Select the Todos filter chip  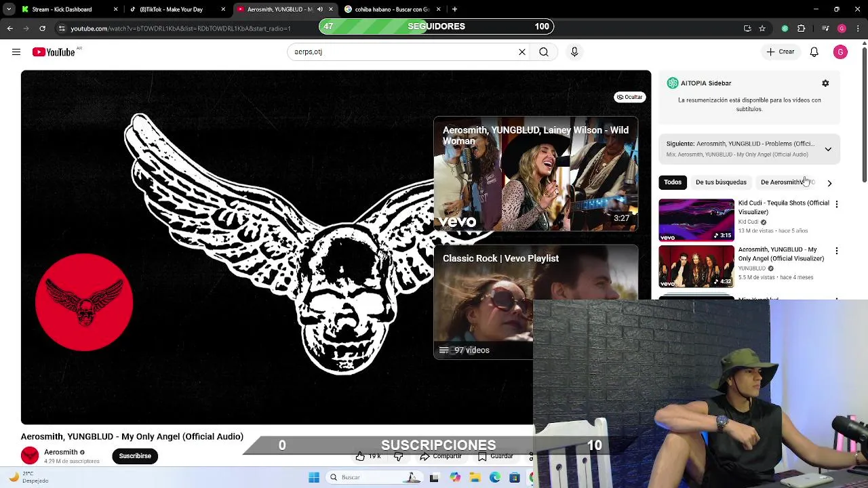pyautogui.click(x=673, y=182)
